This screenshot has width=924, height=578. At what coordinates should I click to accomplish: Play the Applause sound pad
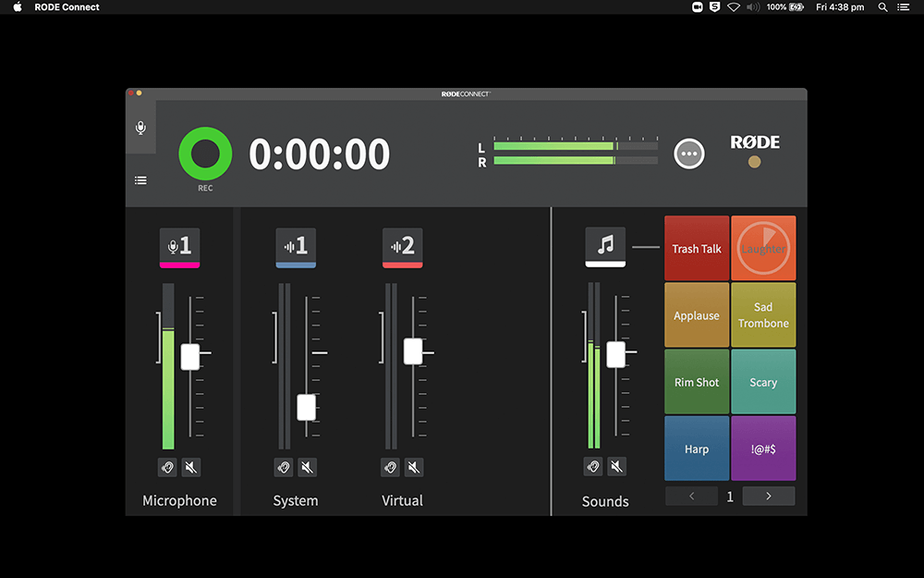tap(697, 315)
